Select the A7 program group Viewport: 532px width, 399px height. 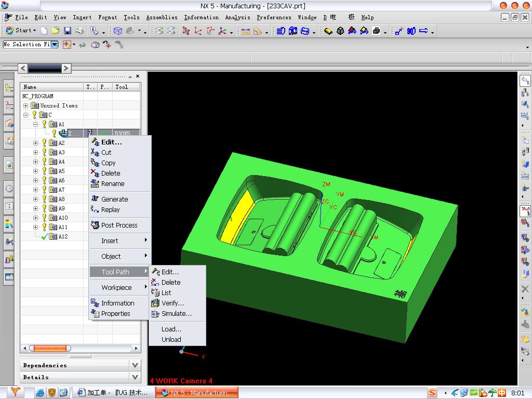[x=61, y=190]
